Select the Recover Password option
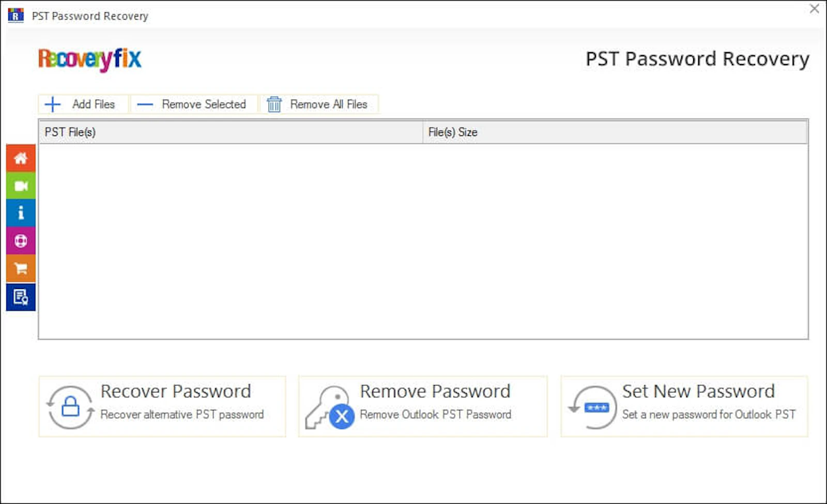Image resolution: width=827 pixels, height=504 pixels. click(x=162, y=407)
